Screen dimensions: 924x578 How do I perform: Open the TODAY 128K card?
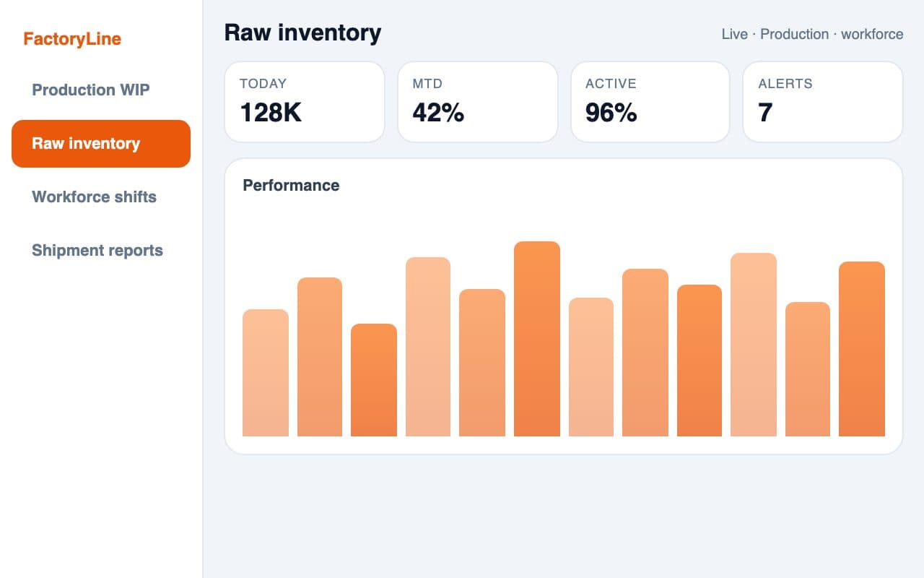[x=305, y=102]
